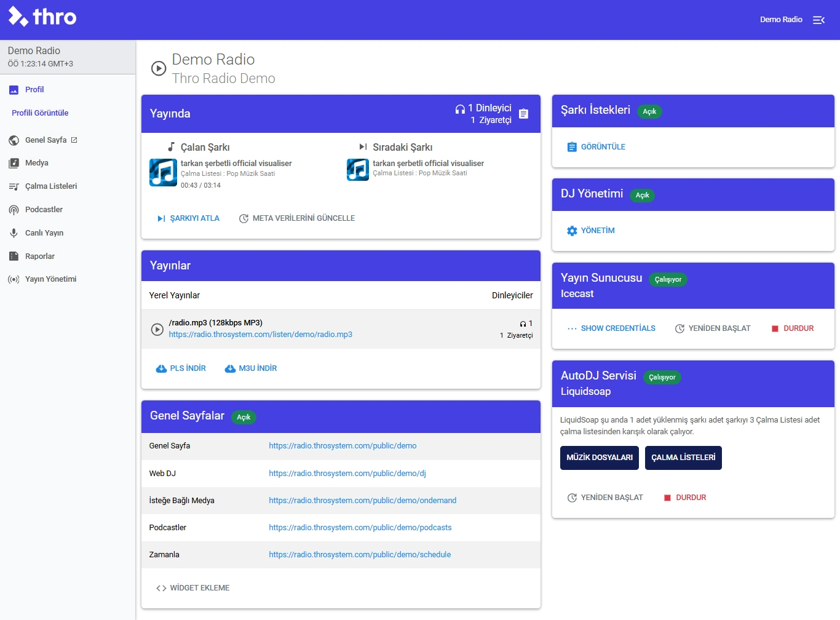This screenshot has width=840, height=620.
Task: Open the Podcastler public podcasts link
Action: (x=360, y=528)
